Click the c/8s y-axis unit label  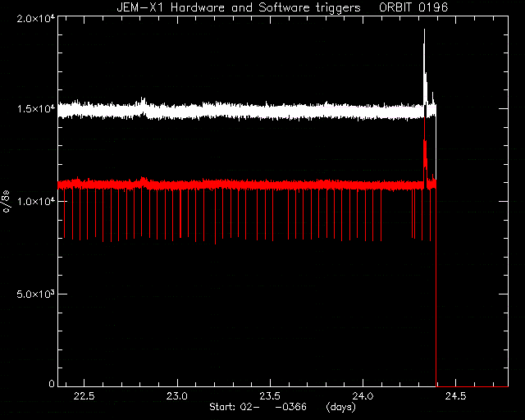(6, 202)
